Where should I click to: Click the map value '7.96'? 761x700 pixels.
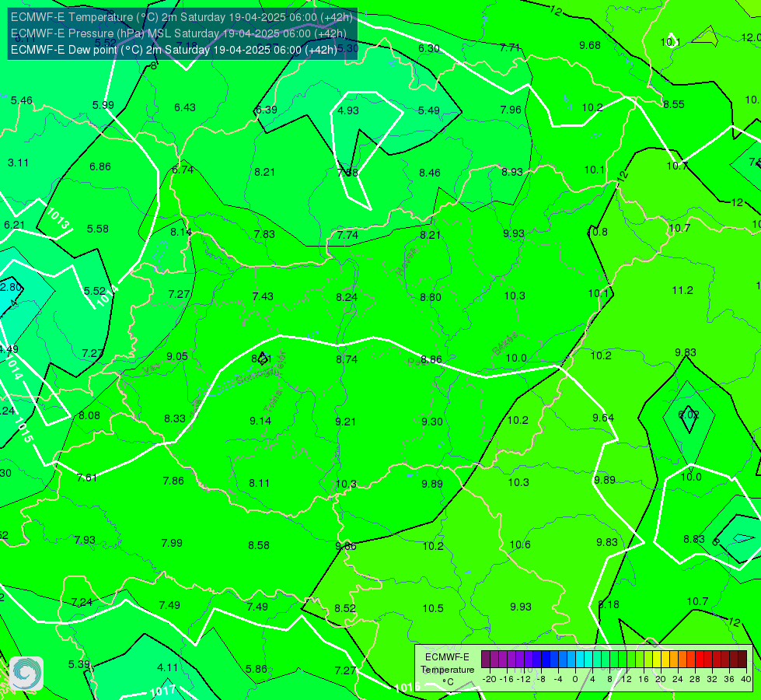511,110
